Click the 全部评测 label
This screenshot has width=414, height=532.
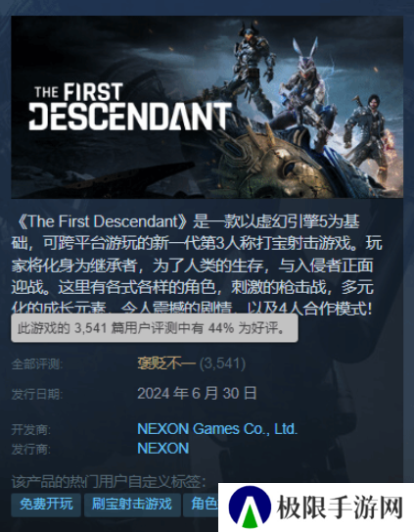[x=37, y=364]
